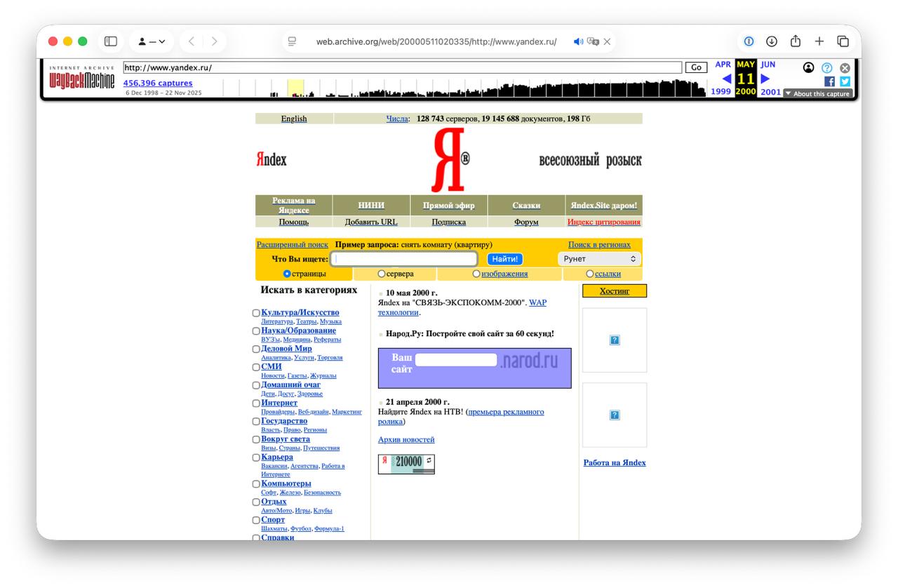Check the Наука/Образование category checkbox
The image size is (898, 588).
pyautogui.click(x=256, y=331)
